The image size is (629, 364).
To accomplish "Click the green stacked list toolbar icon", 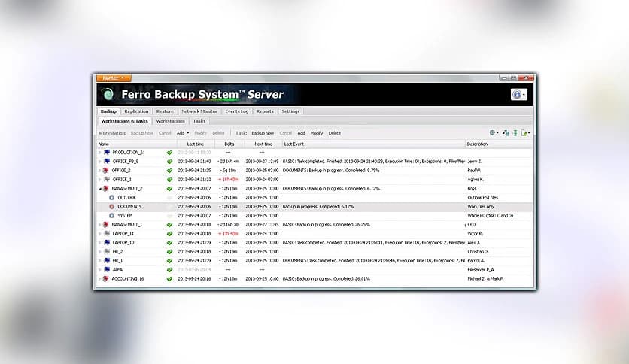I will click(515, 132).
